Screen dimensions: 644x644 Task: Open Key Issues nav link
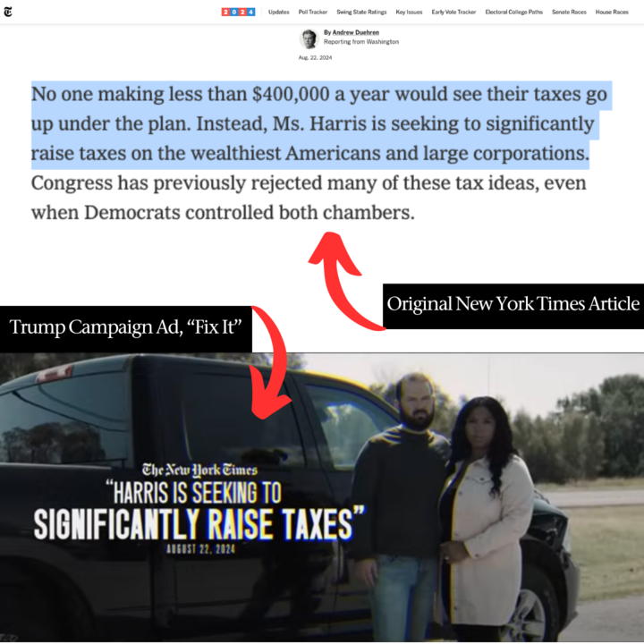tap(409, 12)
